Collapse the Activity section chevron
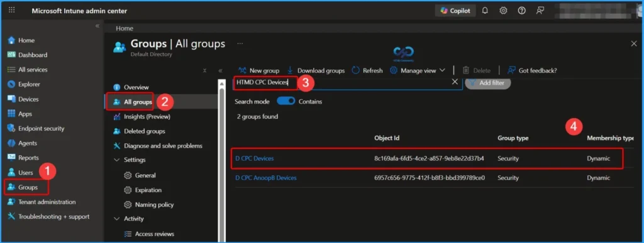 pyautogui.click(x=116, y=219)
